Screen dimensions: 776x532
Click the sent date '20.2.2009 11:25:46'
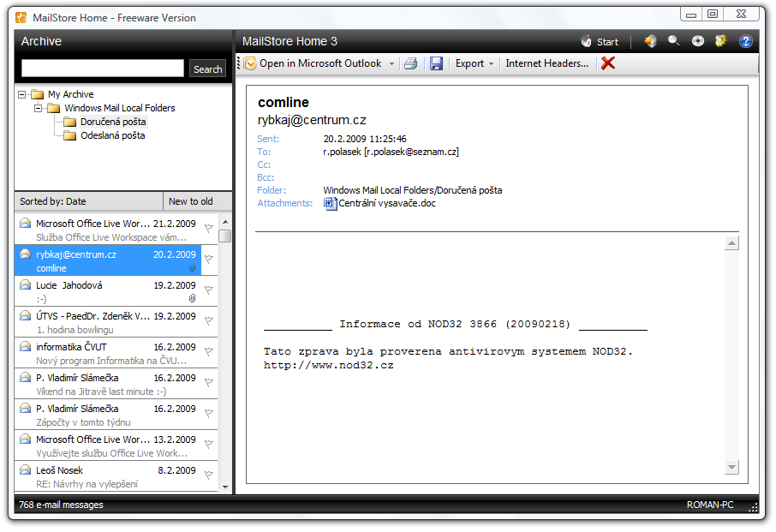click(365, 139)
